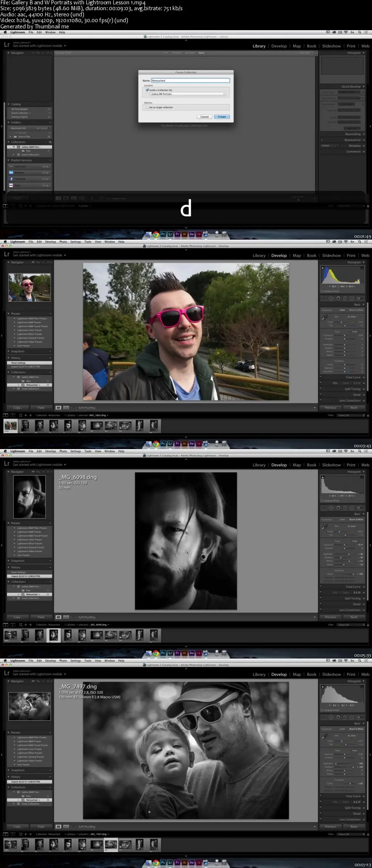Toggle Original Photo checkbox in the _MG_6098.dng frame
This screenshot has height=868, width=372.
click(x=322, y=501)
